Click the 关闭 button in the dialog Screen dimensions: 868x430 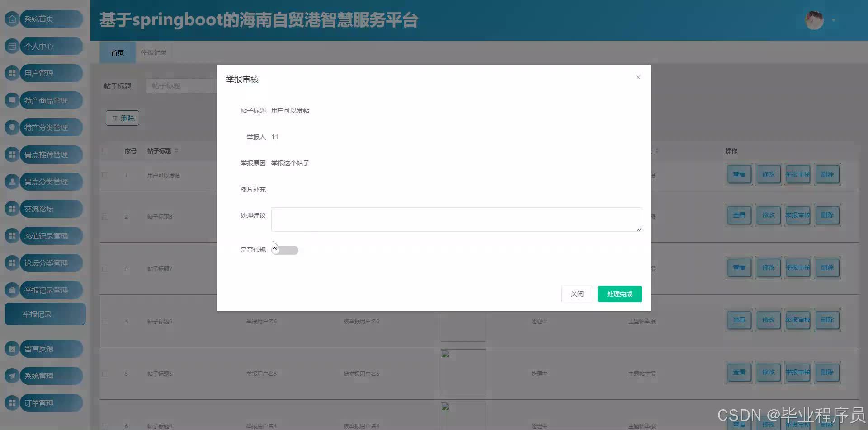pyautogui.click(x=577, y=294)
